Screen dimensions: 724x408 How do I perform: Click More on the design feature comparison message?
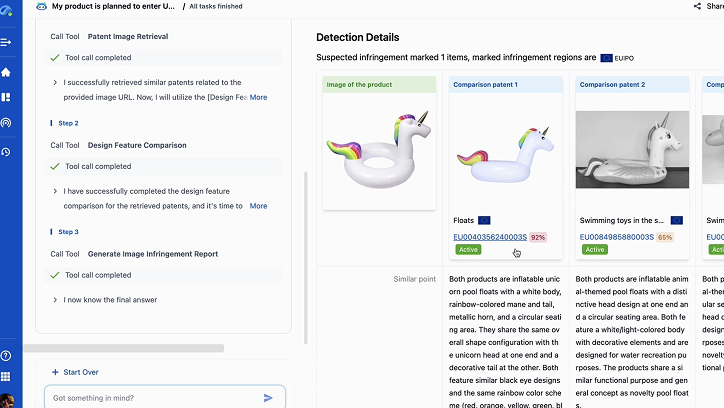(x=259, y=206)
